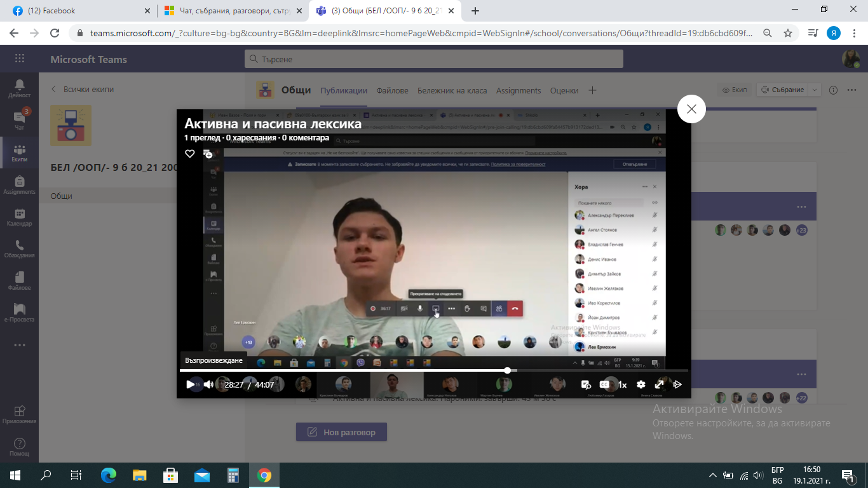Close the video player overlay
The width and height of the screenshot is (868, 488).
691,109
